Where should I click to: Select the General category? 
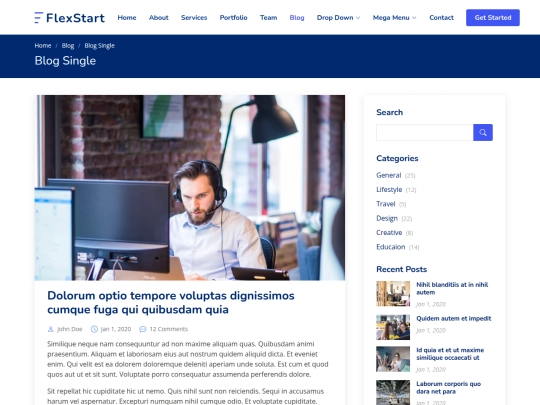coord(388,175)
